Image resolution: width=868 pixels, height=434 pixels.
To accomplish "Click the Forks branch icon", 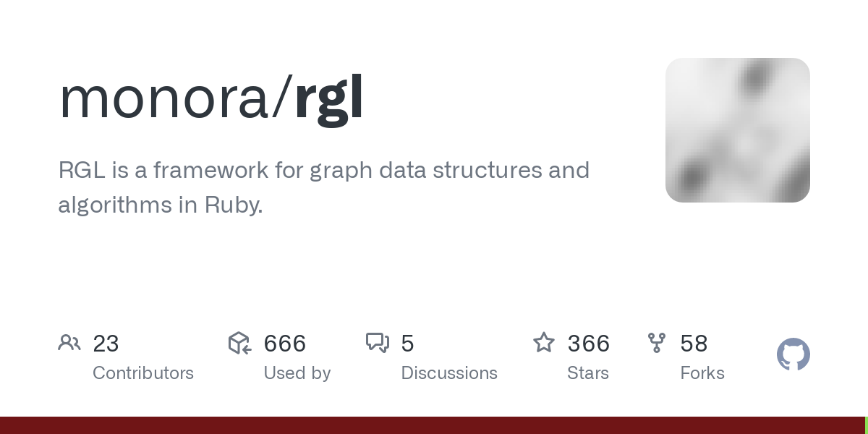I will [657, 343].
